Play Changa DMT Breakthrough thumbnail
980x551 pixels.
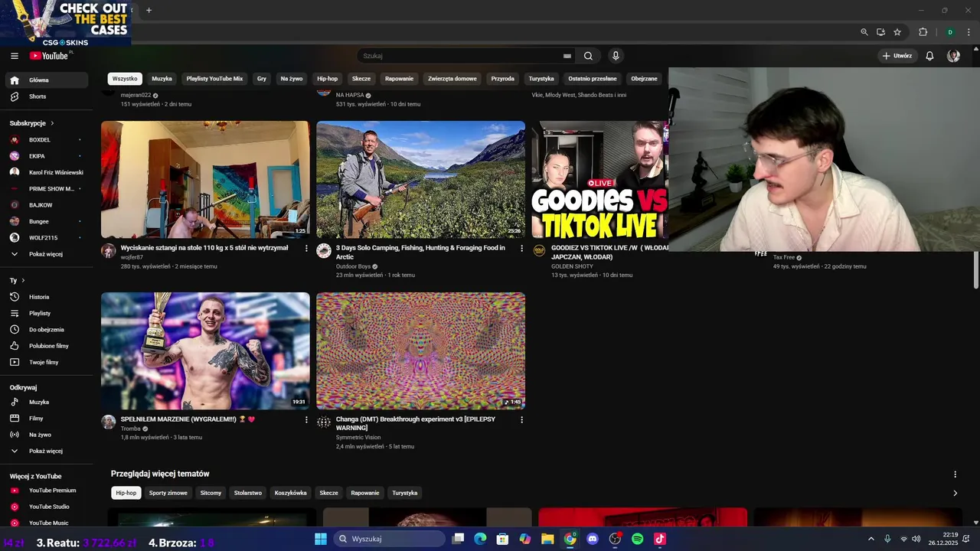pos(421,350)
